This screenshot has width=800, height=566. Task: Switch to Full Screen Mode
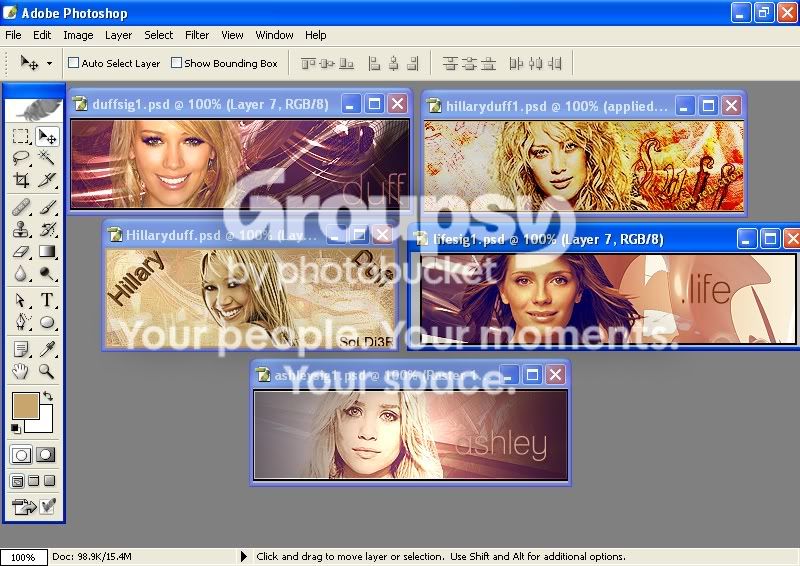49,481
